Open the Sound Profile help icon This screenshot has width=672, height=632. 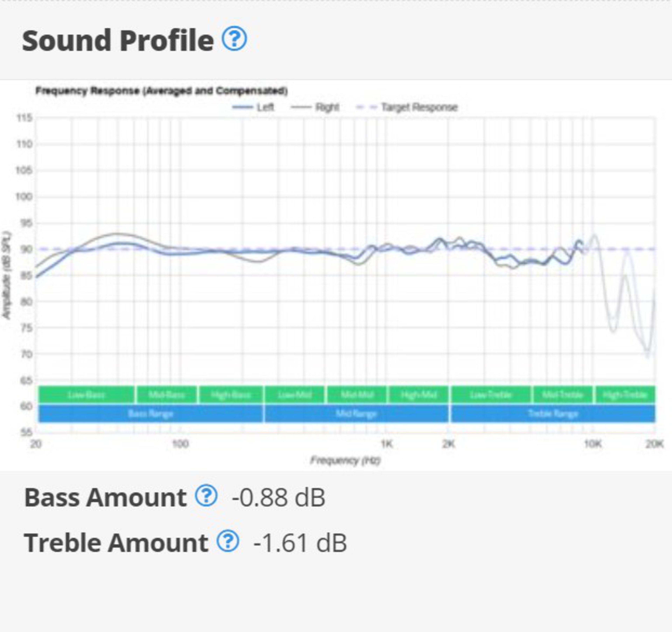(x=234, y=39)
